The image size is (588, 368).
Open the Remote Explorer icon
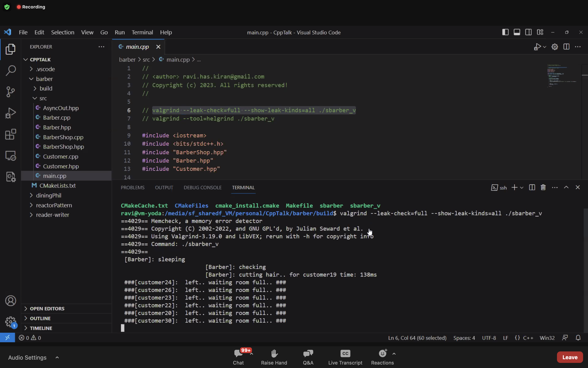tap(10, 156)
